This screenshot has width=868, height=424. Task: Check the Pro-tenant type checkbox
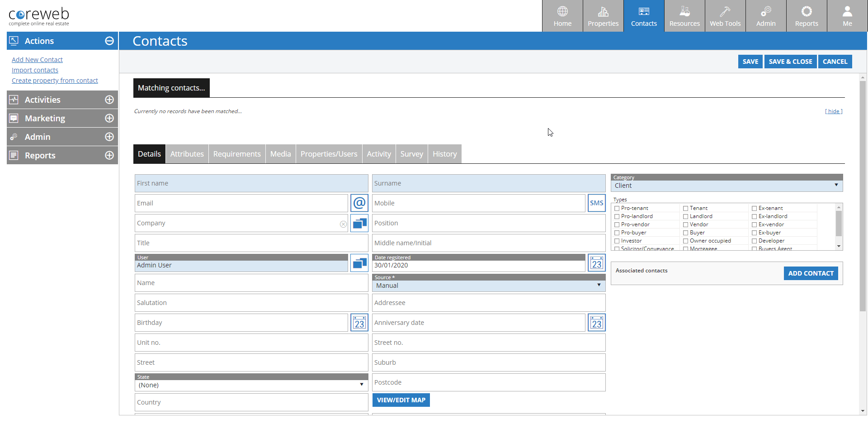coord(617,208)
